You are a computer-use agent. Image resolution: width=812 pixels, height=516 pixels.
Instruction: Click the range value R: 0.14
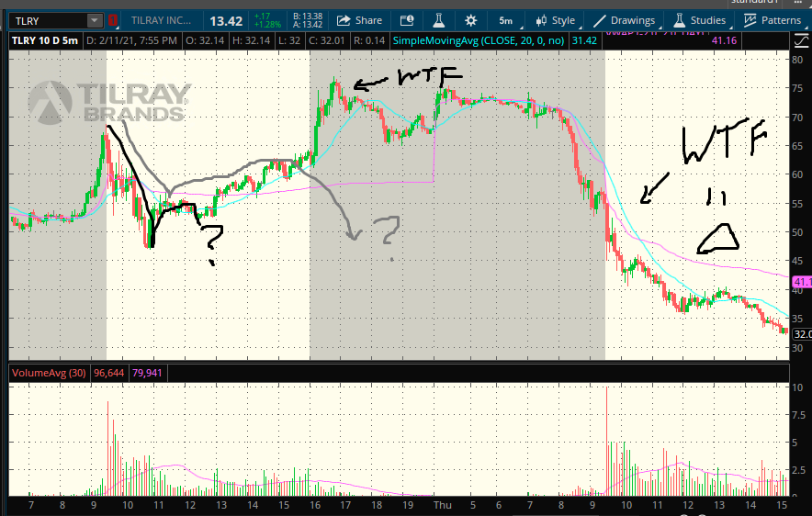tap(369, 40)
